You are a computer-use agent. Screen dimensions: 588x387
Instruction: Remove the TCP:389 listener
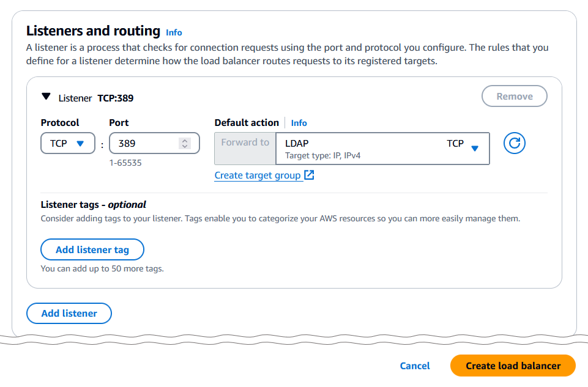pyautogui.click(x=514, y=97)
